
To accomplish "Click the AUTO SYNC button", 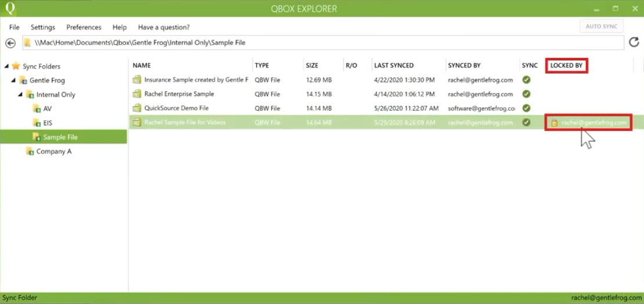I will pos(601,26).
